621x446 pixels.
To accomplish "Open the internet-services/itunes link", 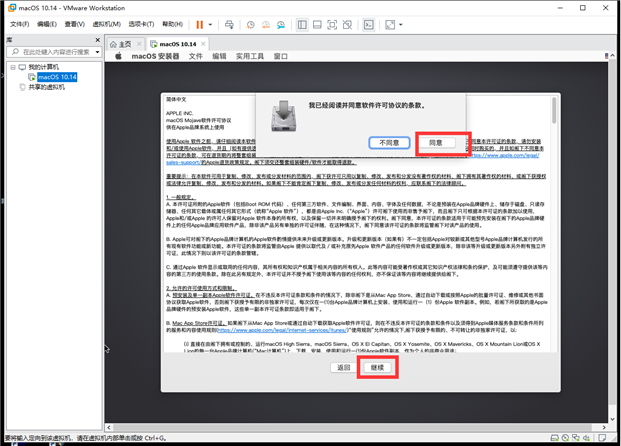I will pos(282,330).
